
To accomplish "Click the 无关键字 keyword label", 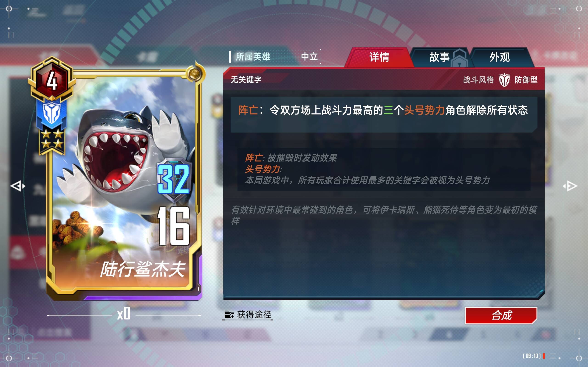I will 246,79.
